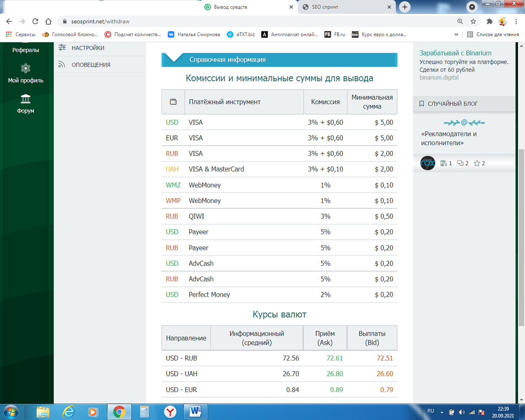The image size is (525, 420).
Task: Open the Подсчет количеств... bookmark
Action: click(x=133, y=34)
